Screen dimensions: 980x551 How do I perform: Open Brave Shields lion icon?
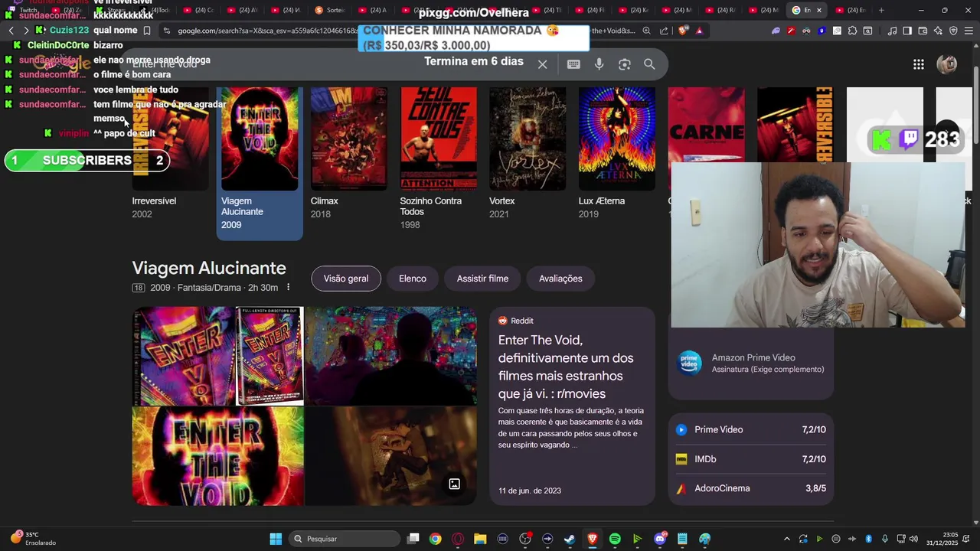pyautogui.click(x=682, y=31)
